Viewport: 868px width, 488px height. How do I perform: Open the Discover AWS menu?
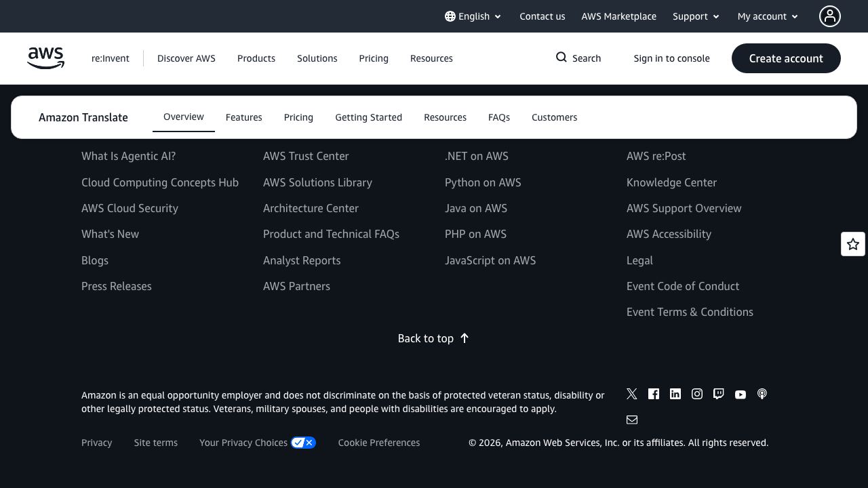[x=186, y=58]
